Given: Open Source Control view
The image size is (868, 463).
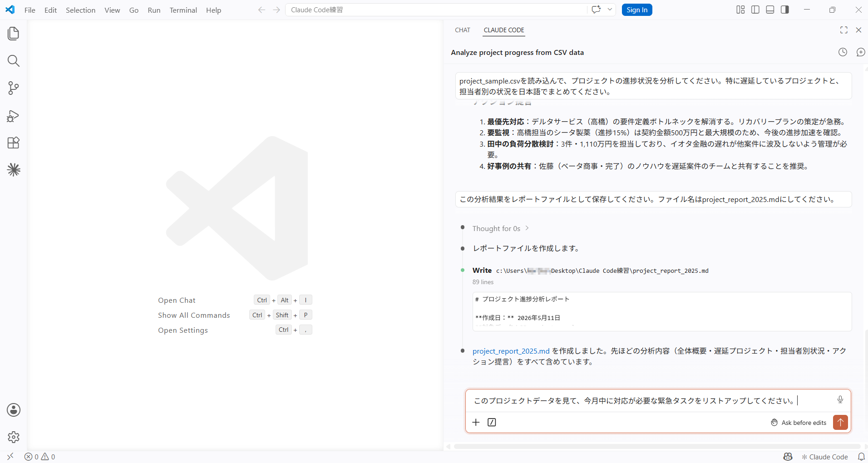Looking at the screenshot, I should (14, 88).
